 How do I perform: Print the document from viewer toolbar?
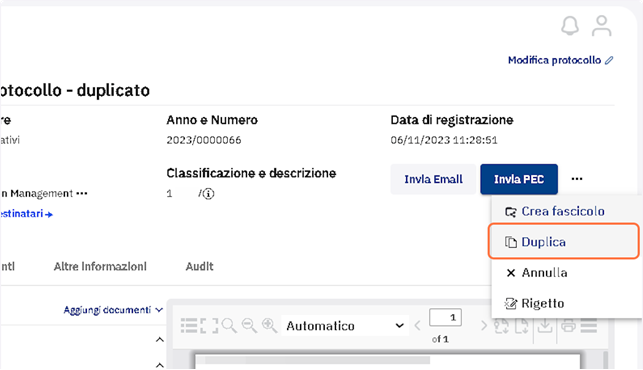568,326
